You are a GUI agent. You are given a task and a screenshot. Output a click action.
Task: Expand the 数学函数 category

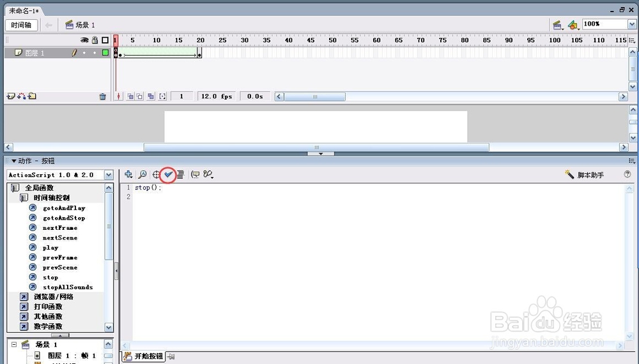[x=24, y=326]
